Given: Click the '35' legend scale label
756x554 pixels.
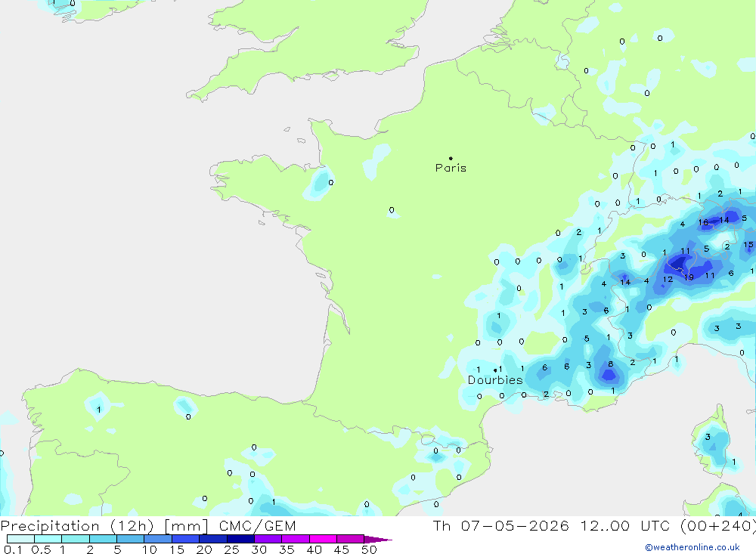Looking at the screenshot, I should pyautogui.click(x=287, y=549).
